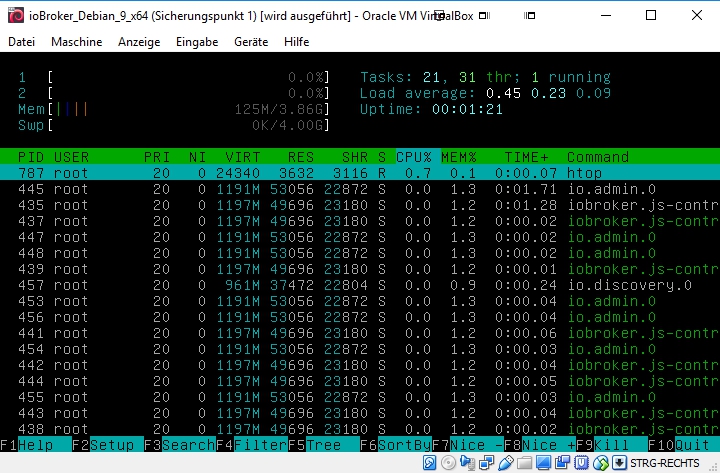This screenshot has width=720, height=473.
Task: Minimize the VirtualBox window
Action: pos(606,16)
